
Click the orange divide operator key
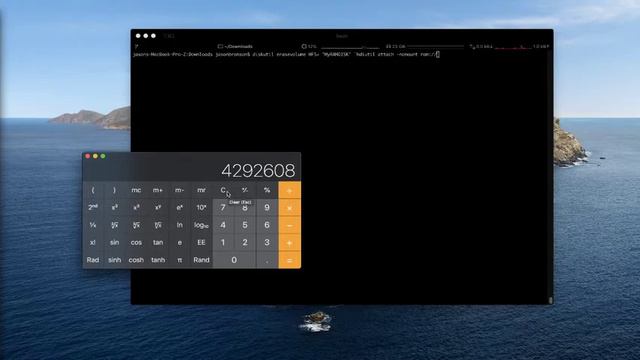tap(289, 190)
